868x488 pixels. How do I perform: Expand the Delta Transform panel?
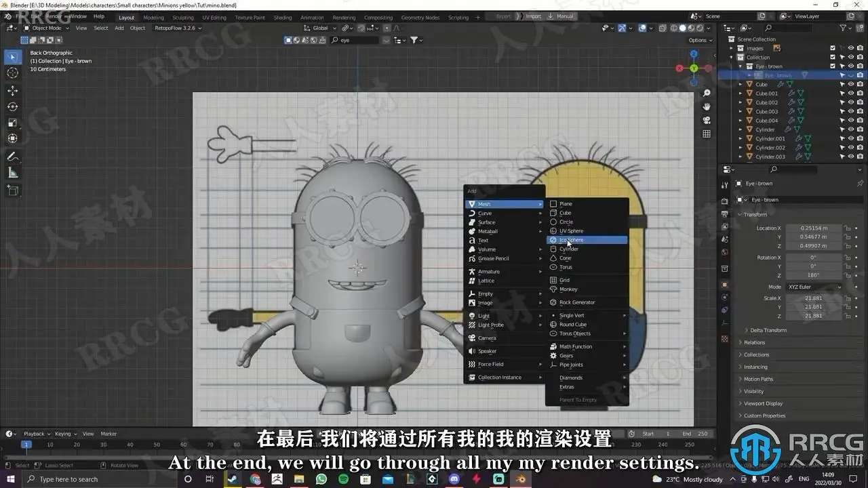click(768, 330)
